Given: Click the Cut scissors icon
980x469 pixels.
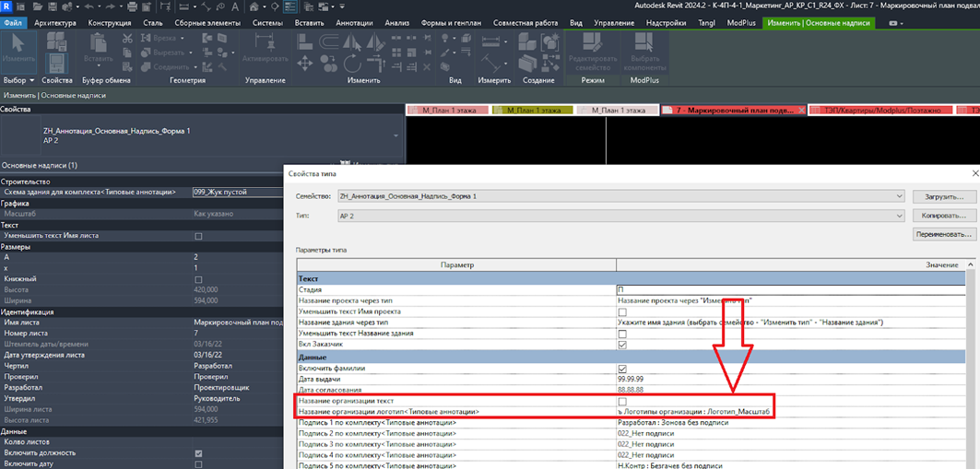Looking at the screenshot, I should click(x=127, y=39).
